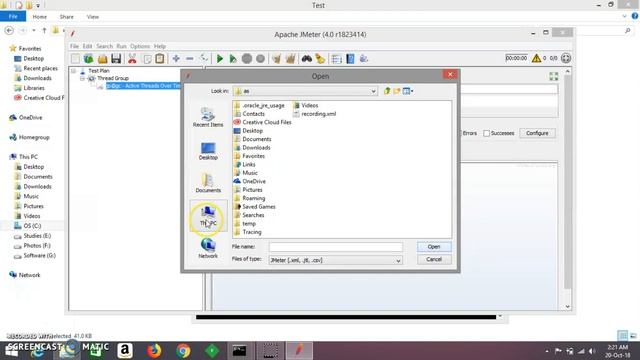The width and height of the screenshot is (640, 360).
Task: Collapse the Thread Group tree node
Action: (x=82, y=78)
